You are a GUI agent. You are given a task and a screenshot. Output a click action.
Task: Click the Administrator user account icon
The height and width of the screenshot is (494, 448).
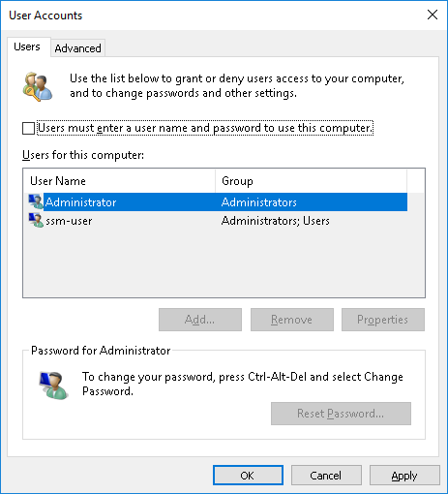tap(36, 201)
